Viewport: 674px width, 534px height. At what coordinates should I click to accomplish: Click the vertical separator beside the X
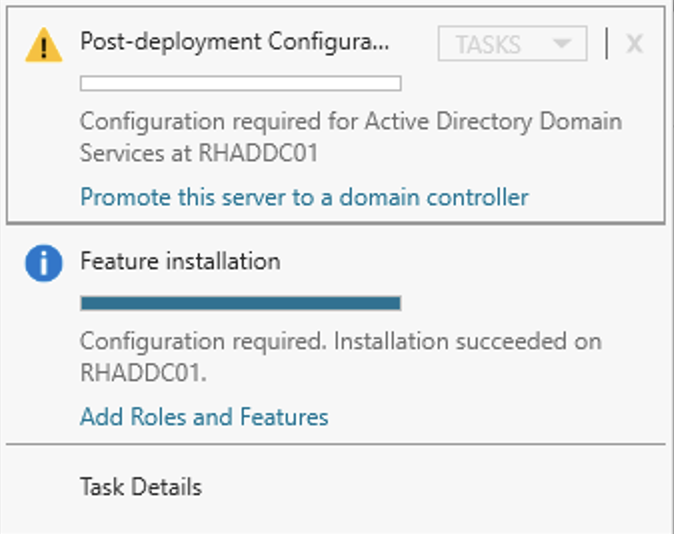click(x=607, y=43)
